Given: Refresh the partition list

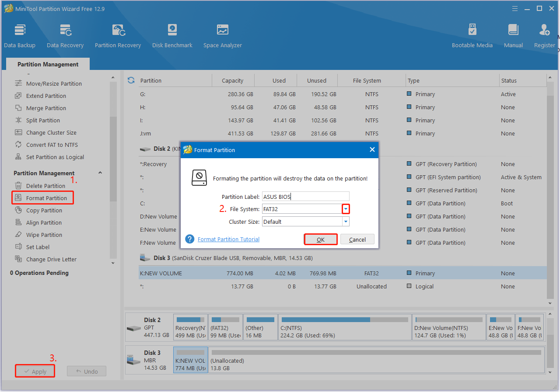Looking at the screenshot, I should (x=131, y=80).
